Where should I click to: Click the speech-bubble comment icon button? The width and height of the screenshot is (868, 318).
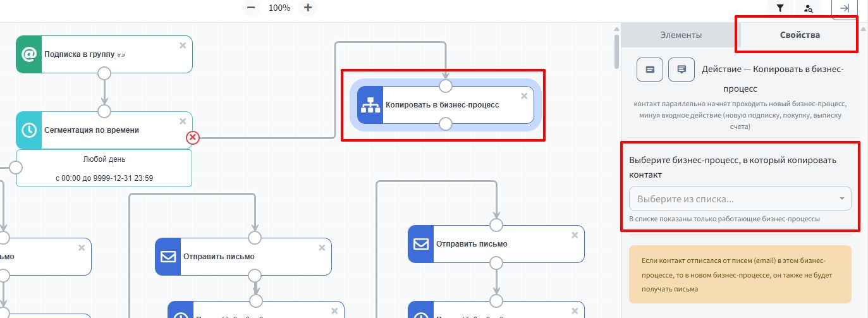(x=682, y=69)
